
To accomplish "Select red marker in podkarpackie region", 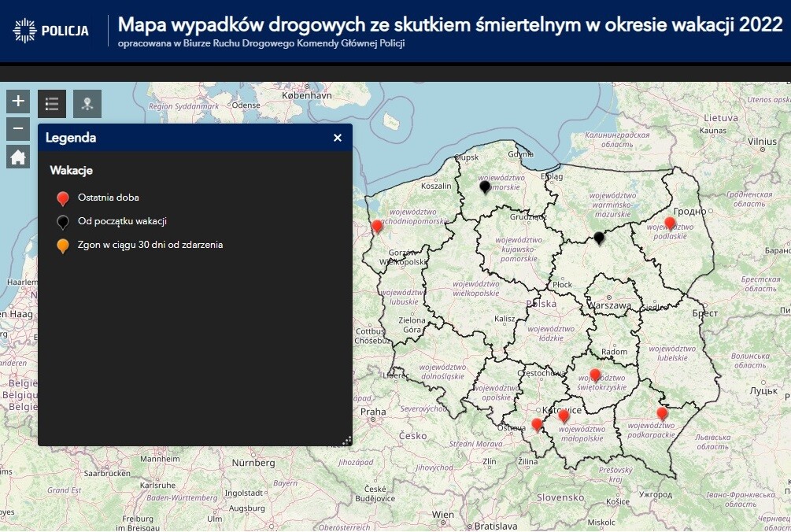I will pos(662,413).
